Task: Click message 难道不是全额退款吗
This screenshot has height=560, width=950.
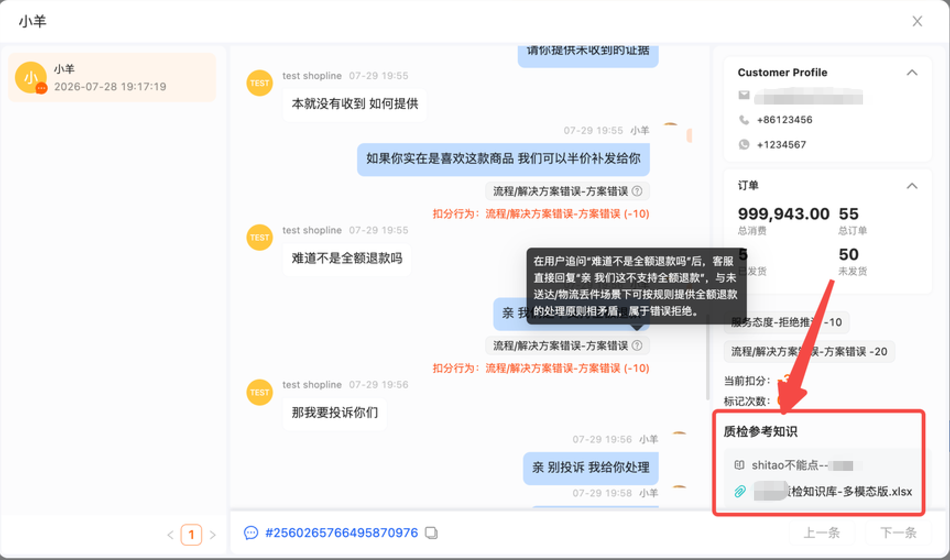Action: [x=347, y=259]
